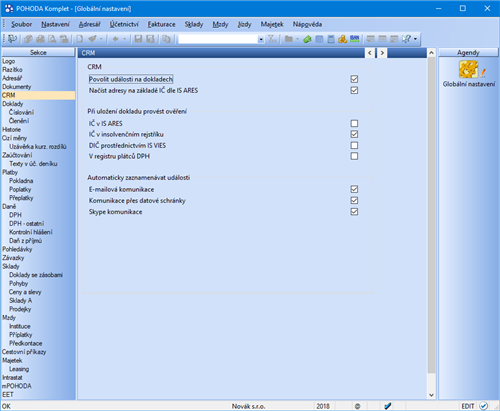Screen dimensions: 500x411
Task: Open the calculator icon in the toolbar
Action: coord(331,39)
